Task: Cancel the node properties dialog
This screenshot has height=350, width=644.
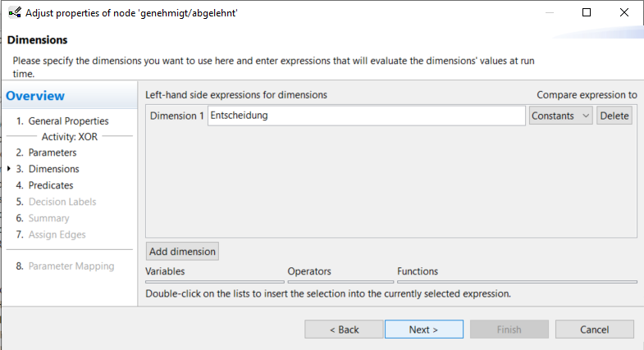Action: point(594,330)
